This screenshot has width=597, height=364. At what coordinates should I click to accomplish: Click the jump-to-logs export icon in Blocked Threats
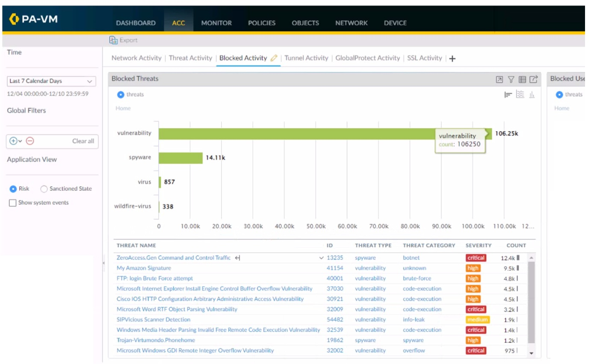(x=534, y=79)
